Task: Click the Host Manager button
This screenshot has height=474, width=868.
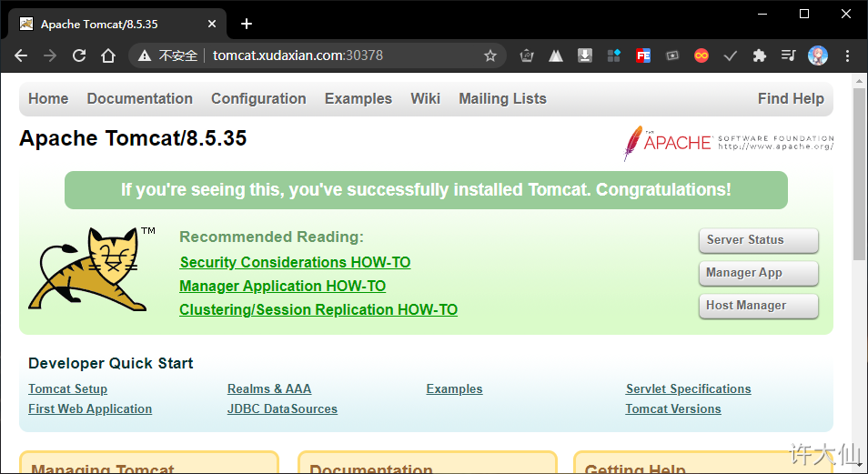Action: [x=759, y=306]
